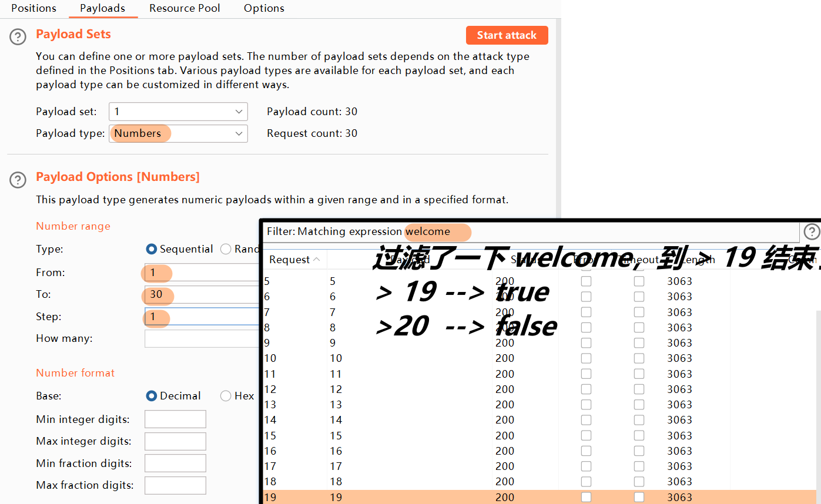This screenshot has height=504, width=821.
Task: Select the Sequential number type
Action: (x=152, y=249)
